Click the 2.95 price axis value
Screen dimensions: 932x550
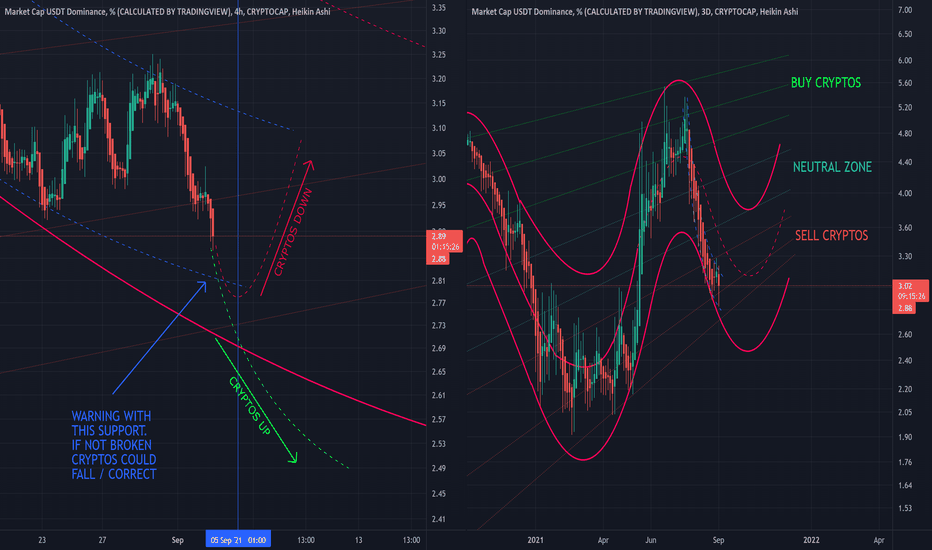pos(439,205)
